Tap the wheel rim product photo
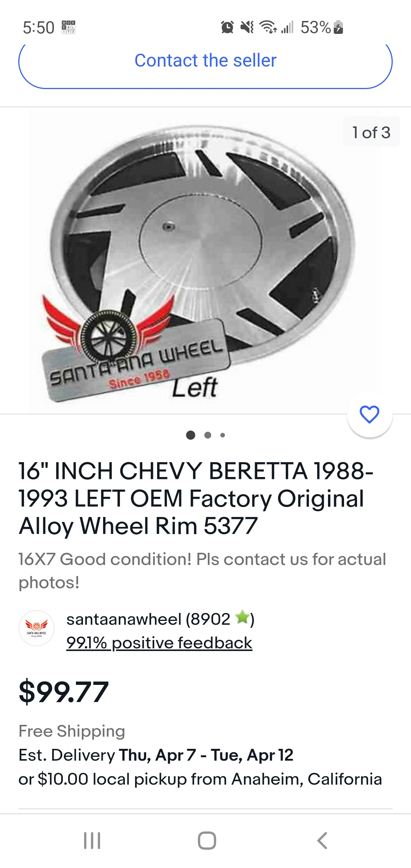 [x=205, y=260]
